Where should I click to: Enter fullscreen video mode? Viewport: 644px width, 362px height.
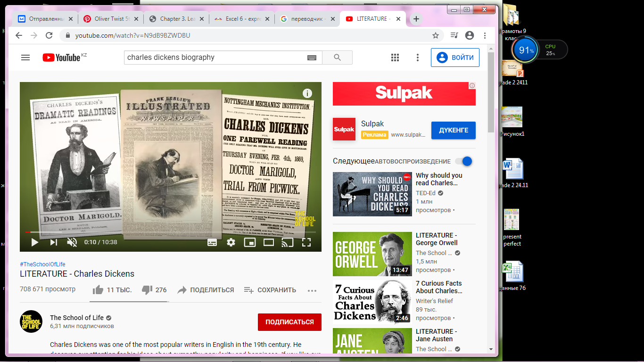coord(306,242)
